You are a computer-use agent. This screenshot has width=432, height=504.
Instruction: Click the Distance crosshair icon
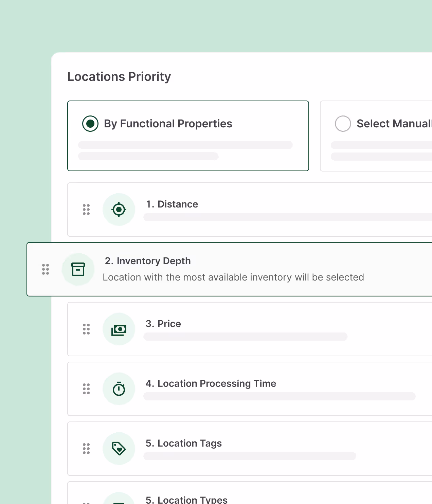(x=119, y=209)
